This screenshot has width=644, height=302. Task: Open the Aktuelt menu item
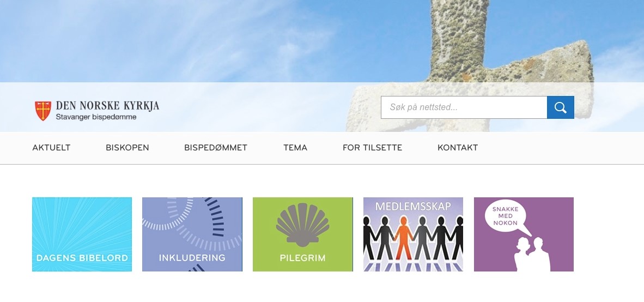point(51,148)
